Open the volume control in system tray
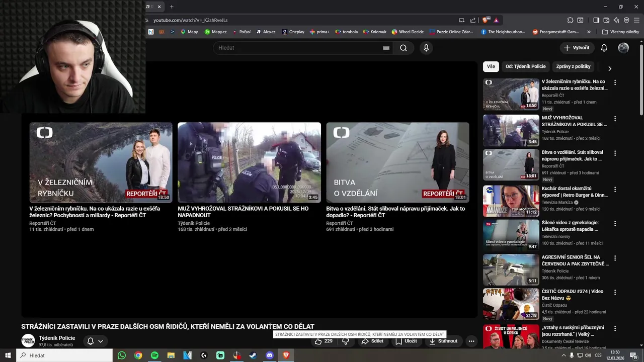Viewport: 644px width, 362px height. (588, 355)
